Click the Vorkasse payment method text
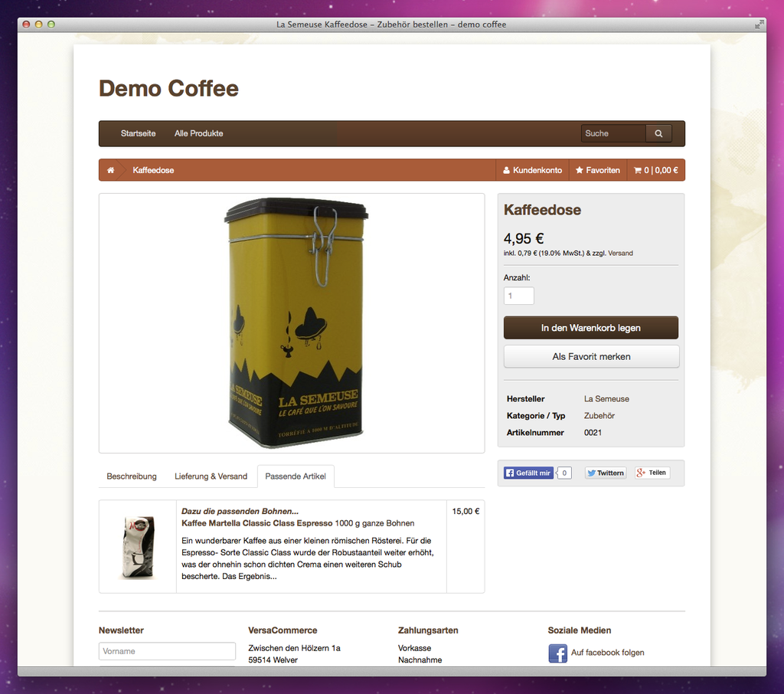This screenshot has height=694, width=784. point(414,648)
